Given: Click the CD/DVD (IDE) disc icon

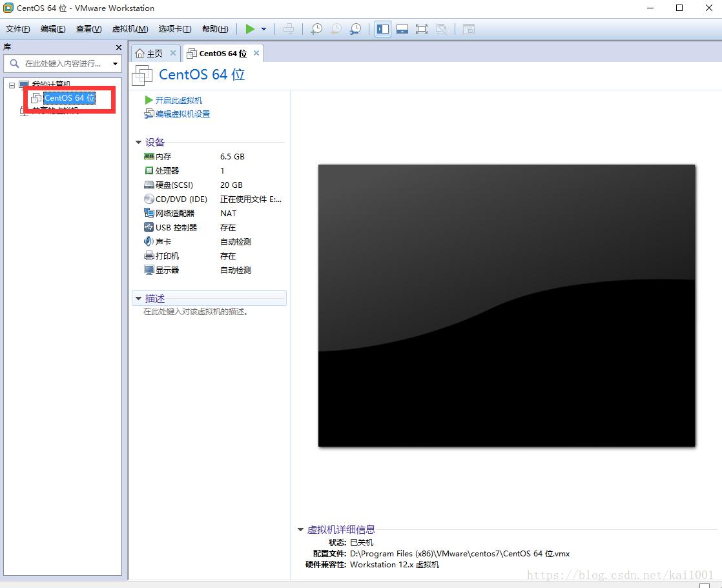Looking at the screenshot, I should pos(149,199).
